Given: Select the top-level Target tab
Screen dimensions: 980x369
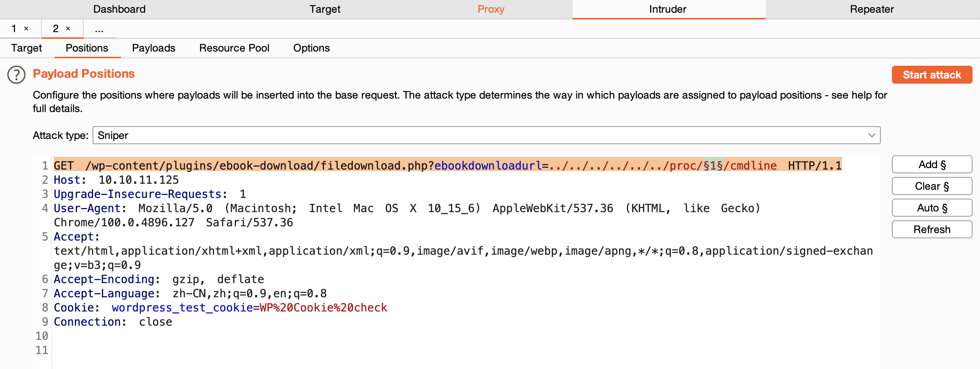Looking at the screenshot, I should pos(325,9).
